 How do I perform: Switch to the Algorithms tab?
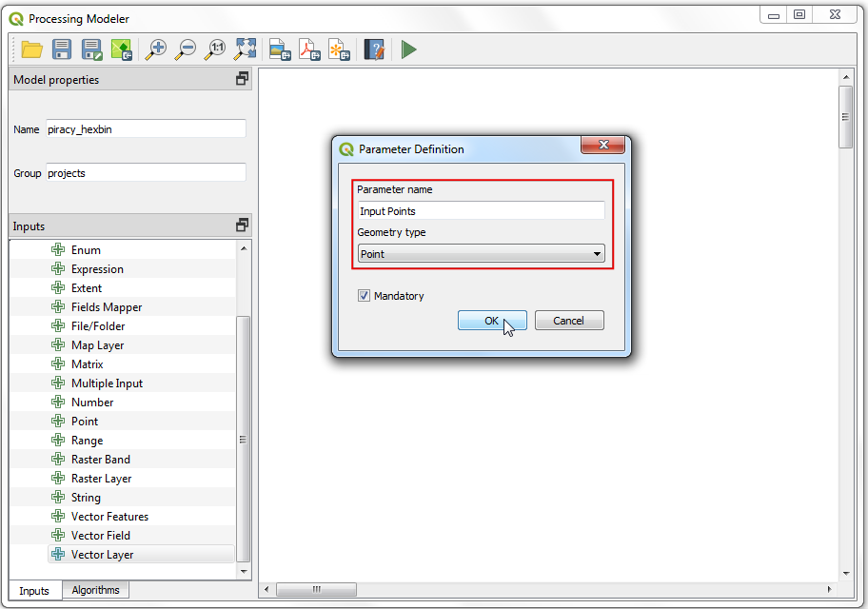coord(96,590)
